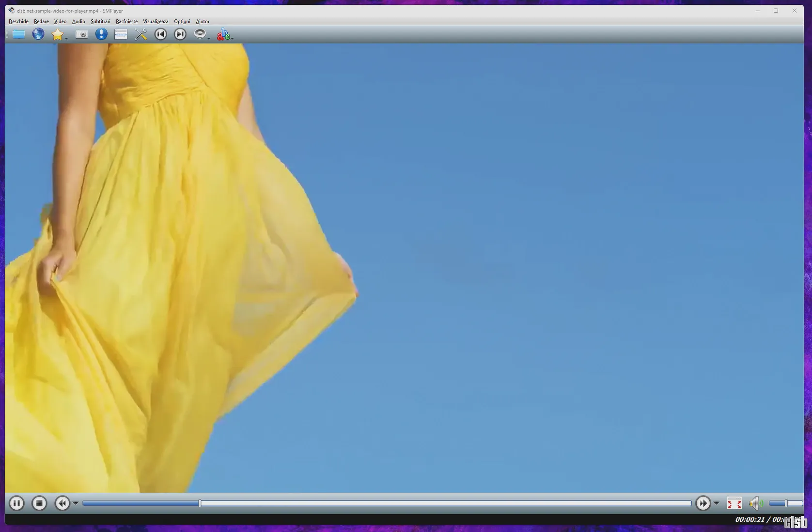Adjust the volume slider
Image resolution: width=812 pixels, height=532 pixels.
(x=786, y=503)
